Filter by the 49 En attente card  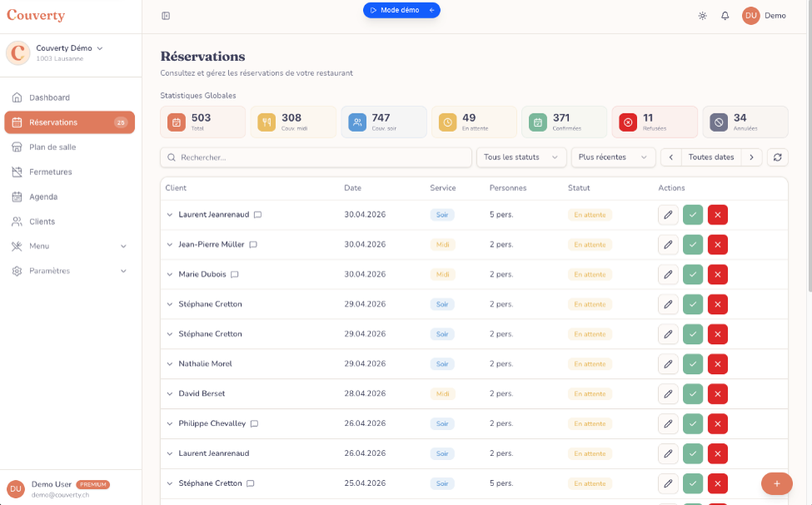474,122
